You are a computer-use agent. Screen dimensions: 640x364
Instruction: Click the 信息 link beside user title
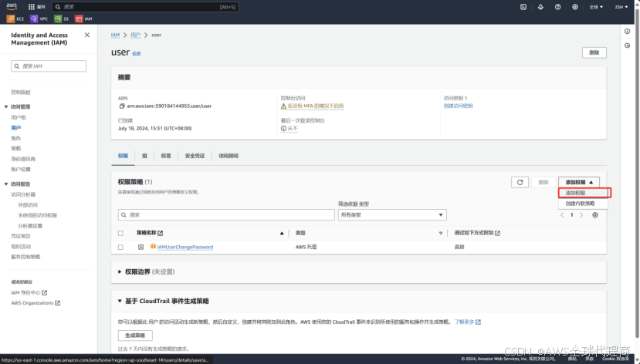(x=137, y=53)
